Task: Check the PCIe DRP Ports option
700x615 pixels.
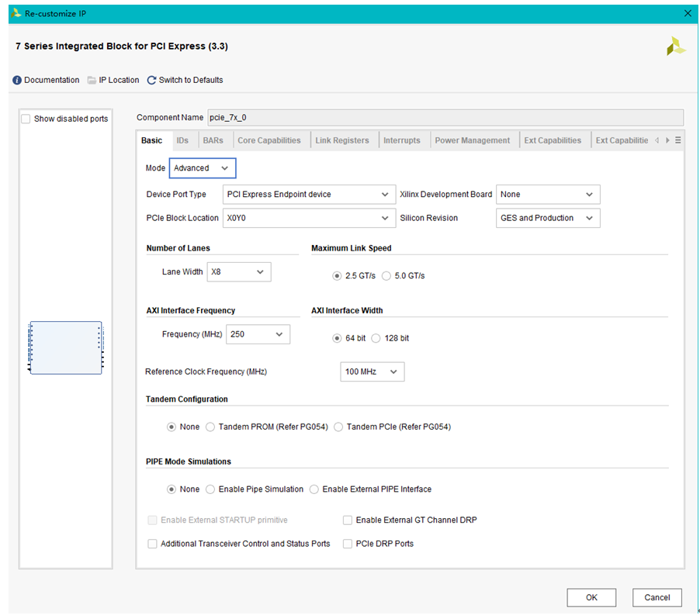Action: pos(348,544)
